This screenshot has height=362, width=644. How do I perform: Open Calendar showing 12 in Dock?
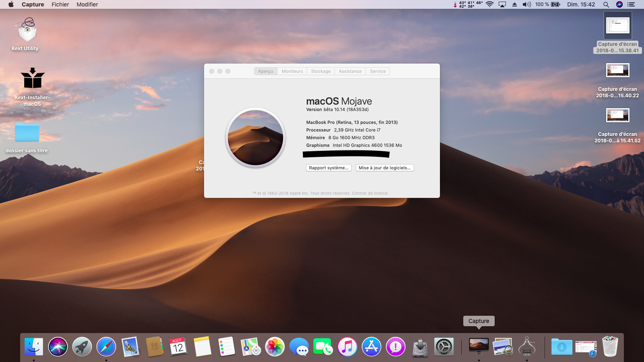(x=178, y=347)
